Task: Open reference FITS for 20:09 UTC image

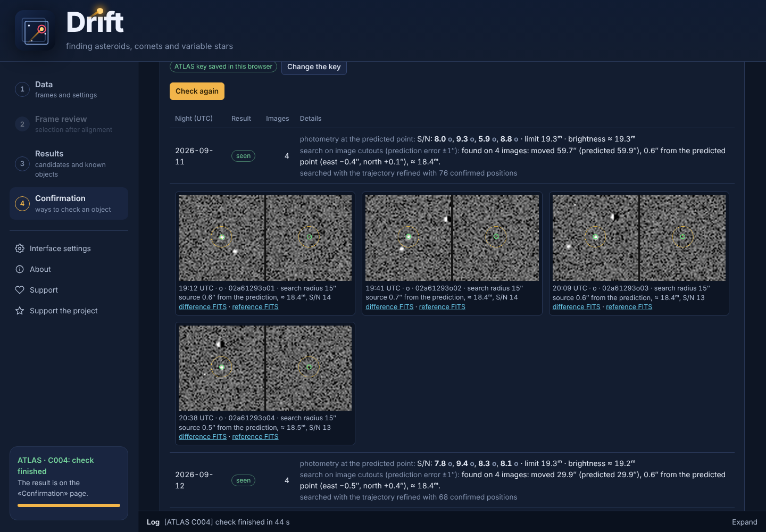Action: coord(629,307)
